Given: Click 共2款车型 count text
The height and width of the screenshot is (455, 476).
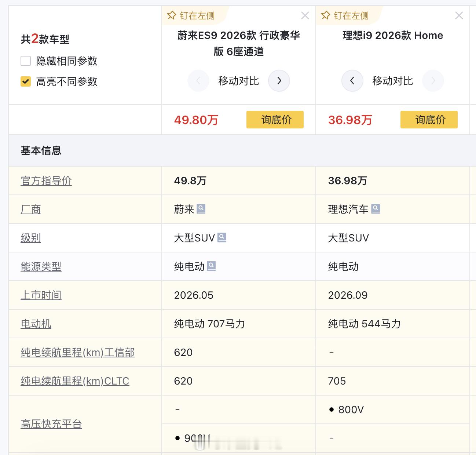Looking at the screenshot, I should (45, 39).
